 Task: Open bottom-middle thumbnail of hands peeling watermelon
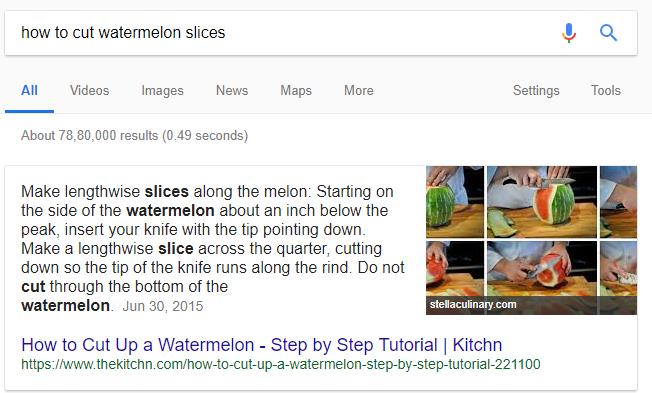click(542, 269)
